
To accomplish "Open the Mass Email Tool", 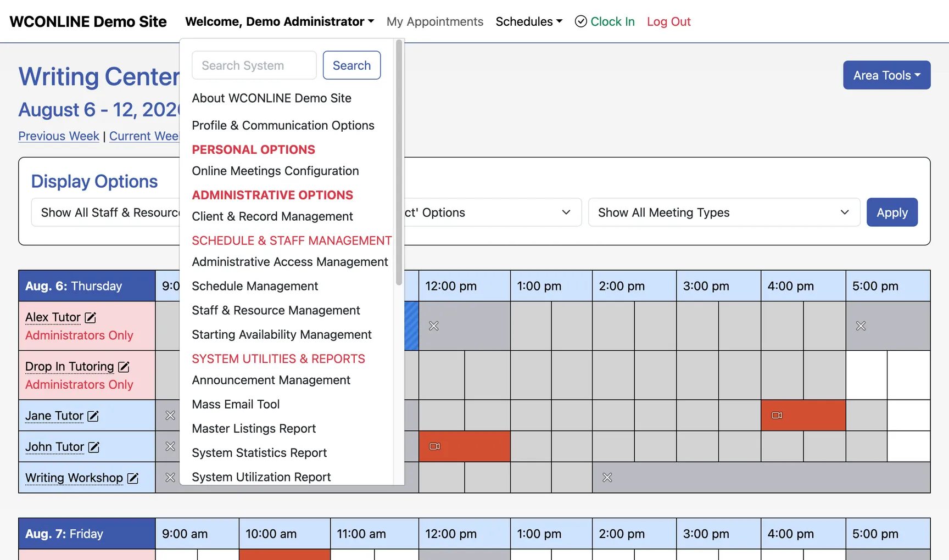I will [x=236, y=405].
